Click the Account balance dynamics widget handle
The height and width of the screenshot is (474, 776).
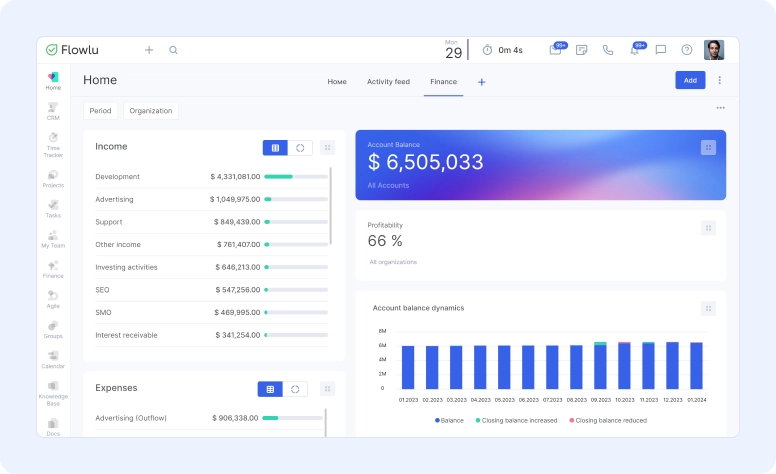(708, 309)
